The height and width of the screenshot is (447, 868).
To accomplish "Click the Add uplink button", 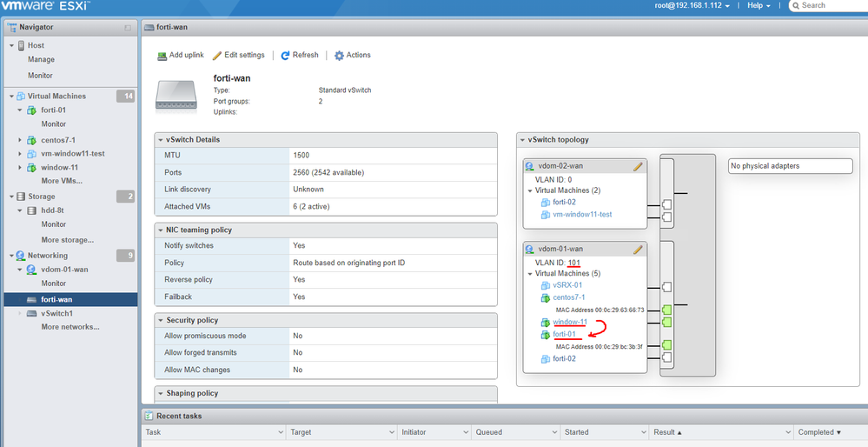I will coord(181,56).
